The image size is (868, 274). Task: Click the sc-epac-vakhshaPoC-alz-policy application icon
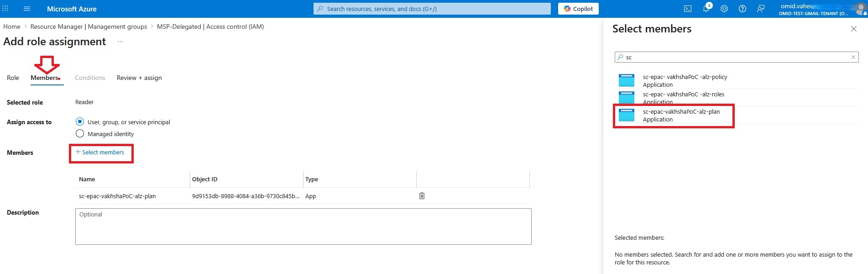tap(627, 80)
